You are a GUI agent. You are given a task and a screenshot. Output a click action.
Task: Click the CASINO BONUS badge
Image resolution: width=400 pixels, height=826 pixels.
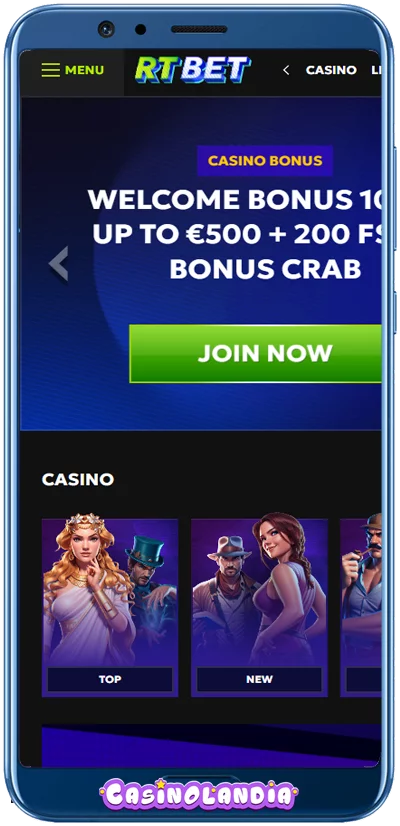click(x=265, y=161)
